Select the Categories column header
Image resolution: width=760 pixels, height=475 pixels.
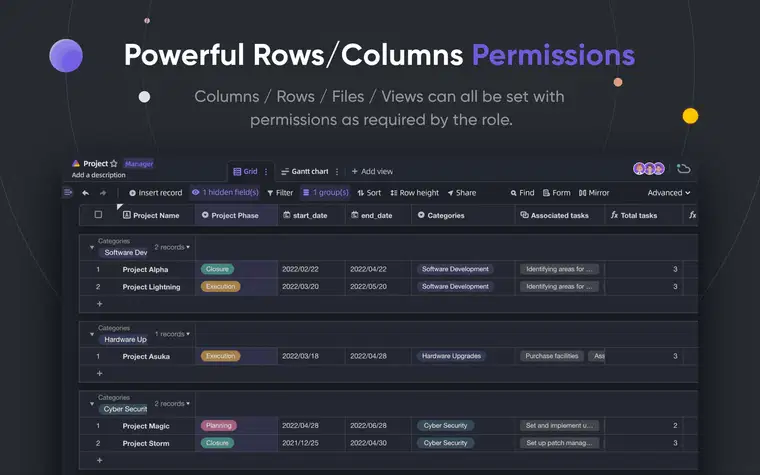point(463,215)
